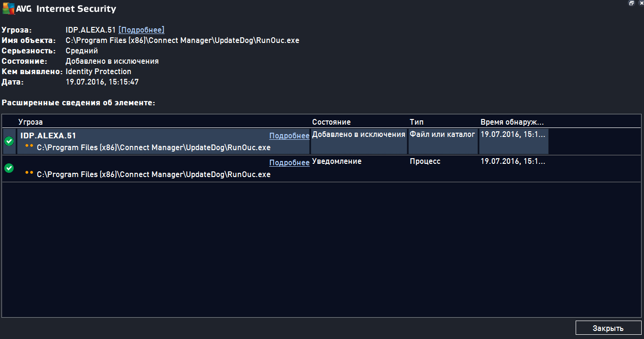Screen dimensions: 644x339
Task: Click the Имя объекта label
Action: pos(28,41)
